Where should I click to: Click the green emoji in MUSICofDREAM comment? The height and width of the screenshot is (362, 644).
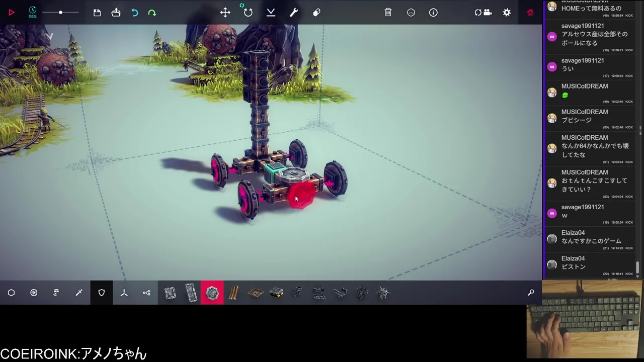[x=565, y=95]
